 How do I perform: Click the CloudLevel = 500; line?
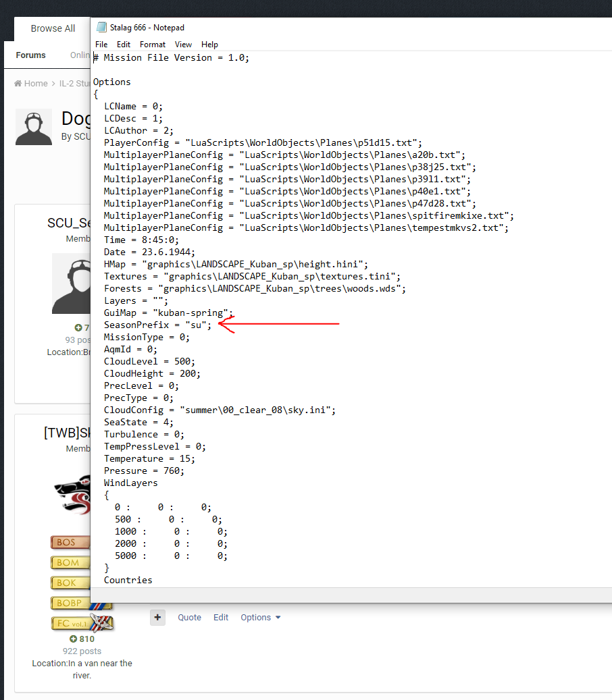click(x=150, y=362)
